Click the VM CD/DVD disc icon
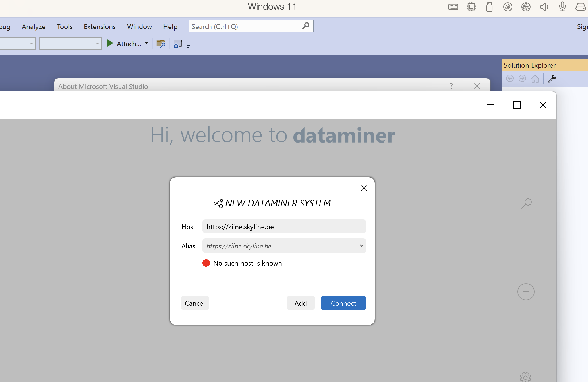 click(508, 7)
